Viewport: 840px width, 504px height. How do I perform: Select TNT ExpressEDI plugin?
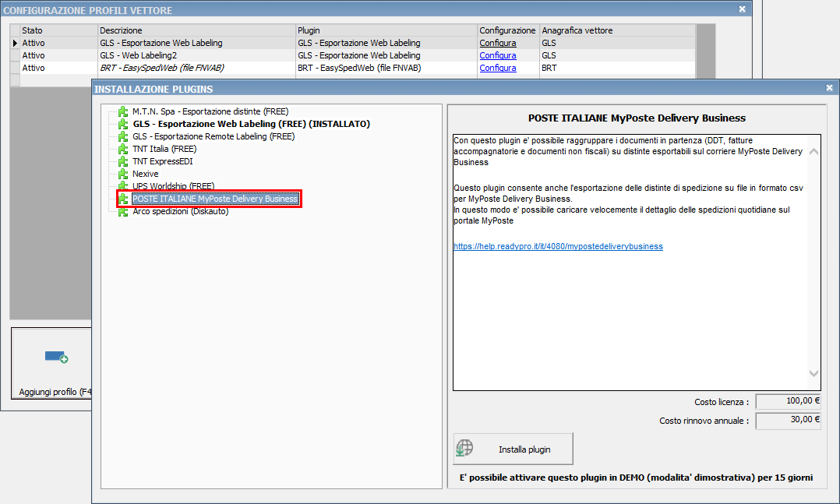coord(163,161)
